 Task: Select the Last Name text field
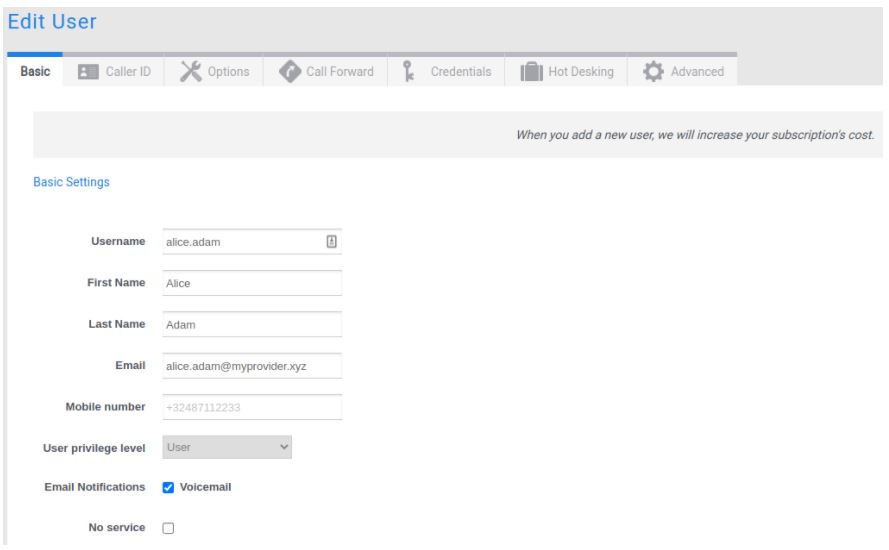click(x=252, y=325)
